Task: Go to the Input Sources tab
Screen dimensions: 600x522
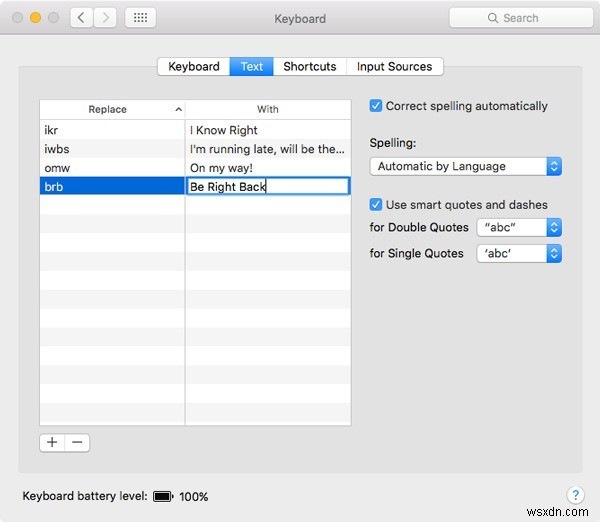Action: (395, 67)
